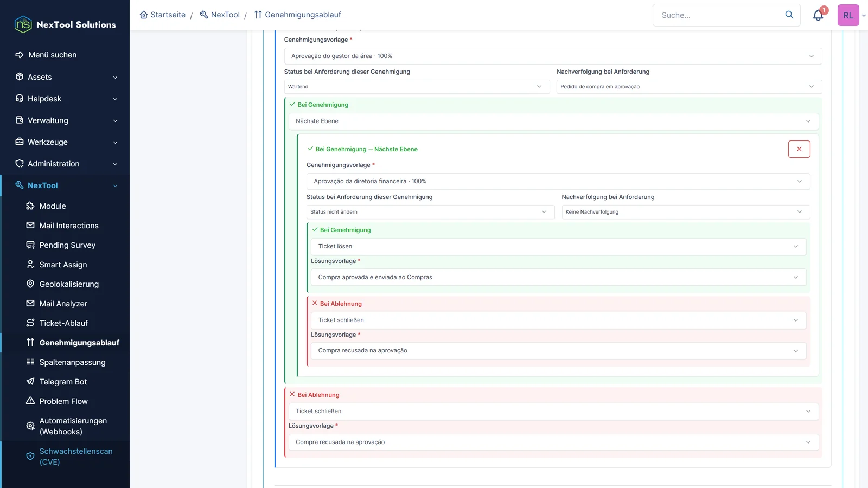Click the Telegram Bot paper-plane icon
This screenshot has height=488, width=868.
[30, 382]
